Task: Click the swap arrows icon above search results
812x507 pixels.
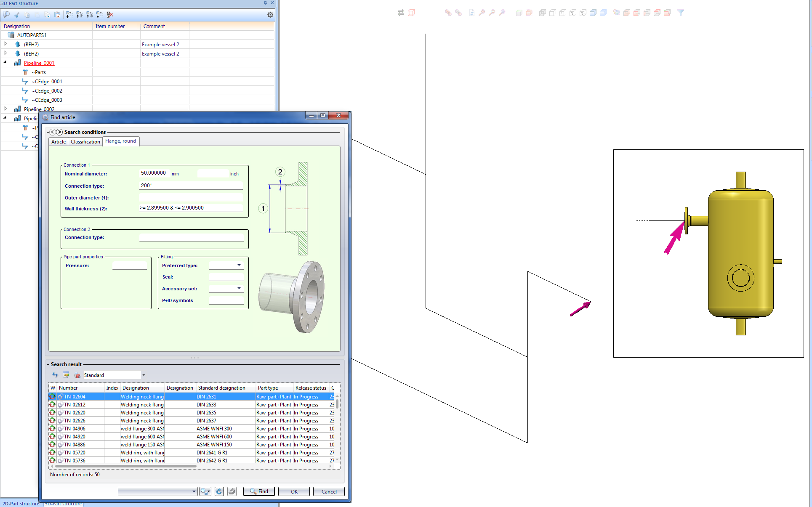Action: [x=55, y=375]
